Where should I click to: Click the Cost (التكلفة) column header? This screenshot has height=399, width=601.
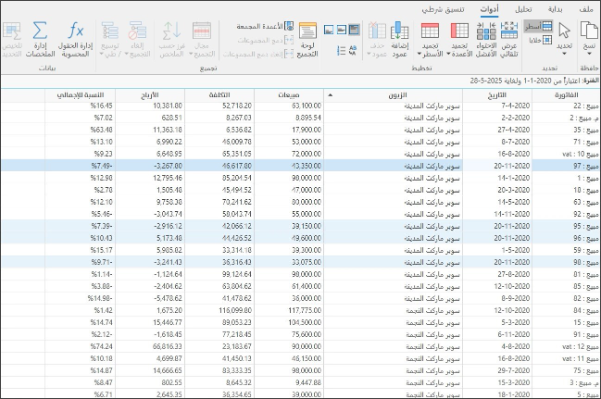point(219,95)
